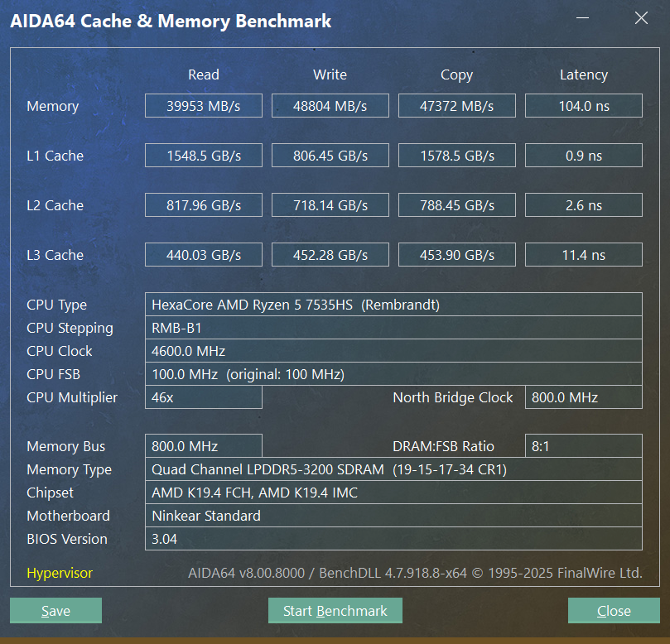Select the CPU Type field

(x=393, y=305)
